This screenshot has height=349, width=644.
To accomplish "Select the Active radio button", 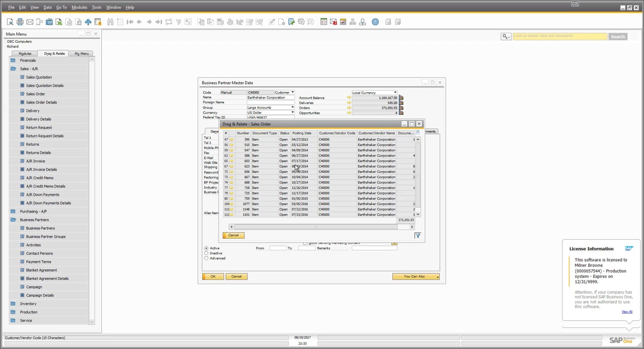I will tap(206, 248).
